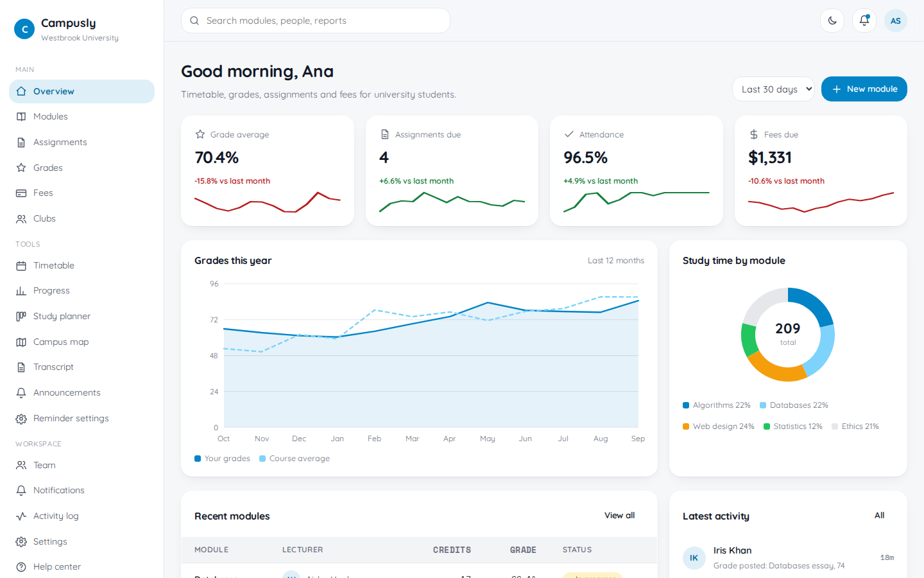Click the Modules book icon
924x578 pixels.
[21, 117]
